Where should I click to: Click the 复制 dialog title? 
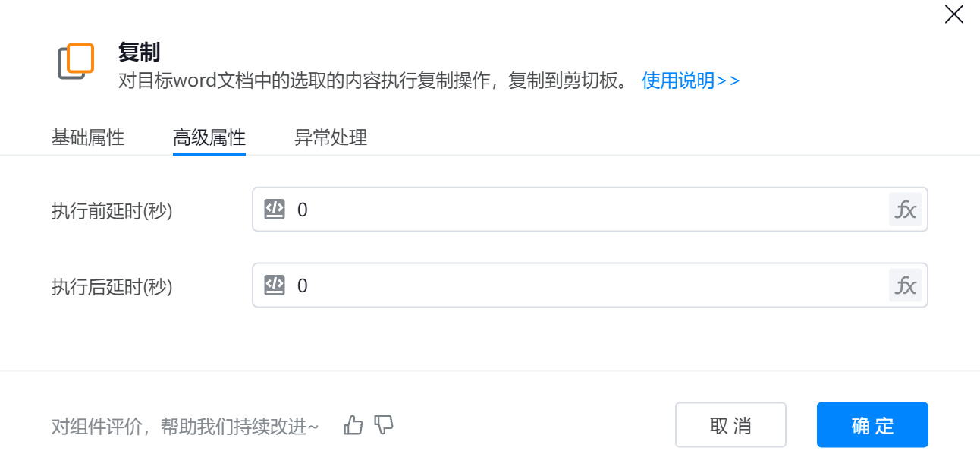139,52
